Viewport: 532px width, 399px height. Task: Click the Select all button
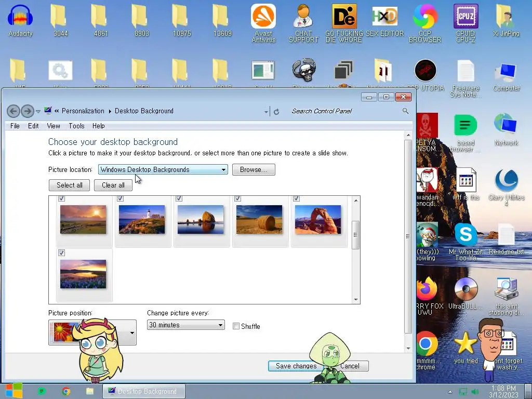tap(69, 185)
